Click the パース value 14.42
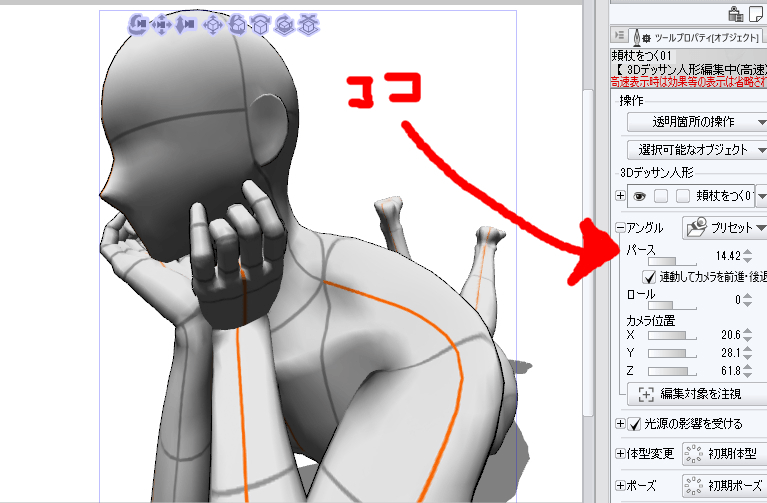The width and height of the screenshot is (767, 503). [x=728, y=256]
